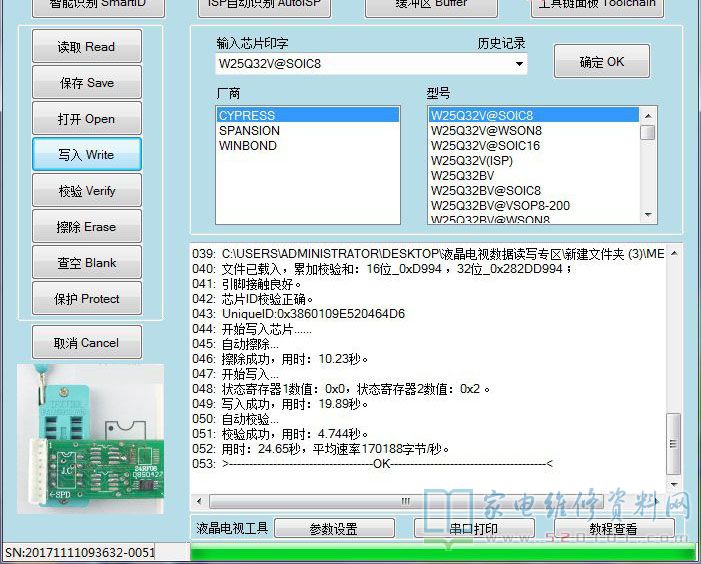Viewport: 701px width, 564px height.
Task: Cancel the operation with 取消 Cancel
Action: [86, 343]
